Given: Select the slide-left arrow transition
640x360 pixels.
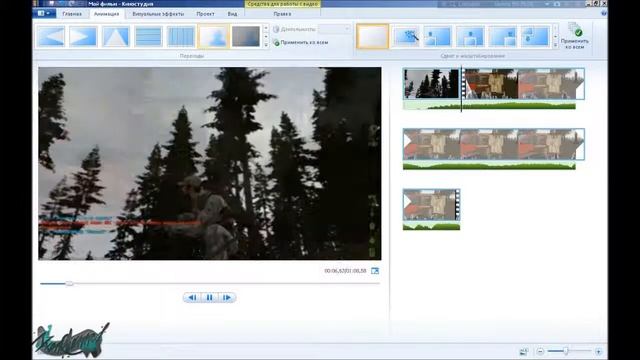Looking at the screenshot, I should coord(51,36).
